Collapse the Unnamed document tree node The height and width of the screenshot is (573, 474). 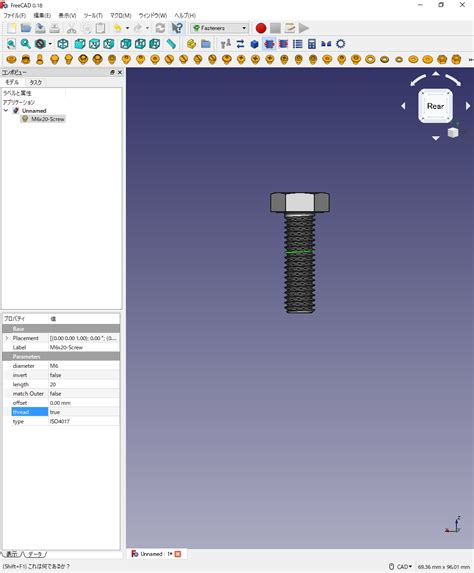point(6,110)
